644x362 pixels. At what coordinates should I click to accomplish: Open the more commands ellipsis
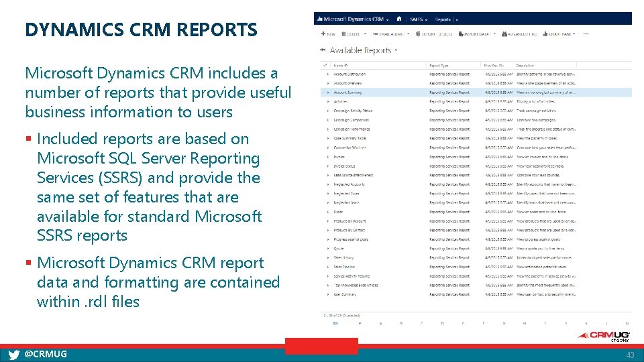click(586, 34)
